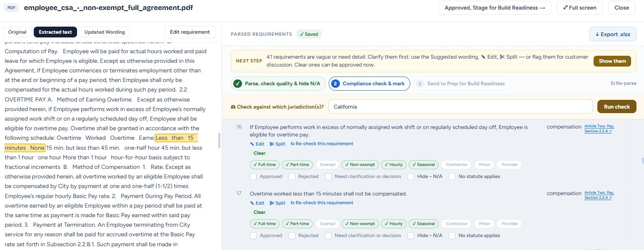644x250 pixels.
Task: Check Need clarification or decision for requirement 16
Action: (x=328, y=176)
